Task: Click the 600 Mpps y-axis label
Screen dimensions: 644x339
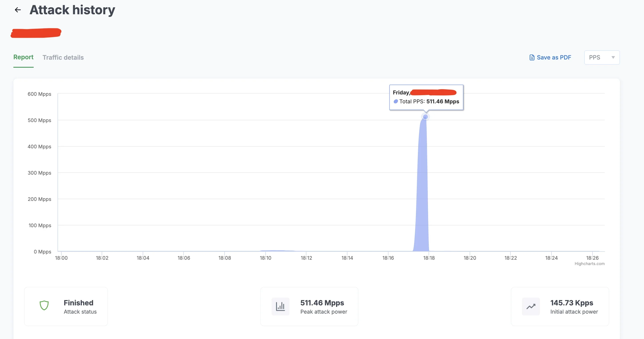Action: [39, 94]
